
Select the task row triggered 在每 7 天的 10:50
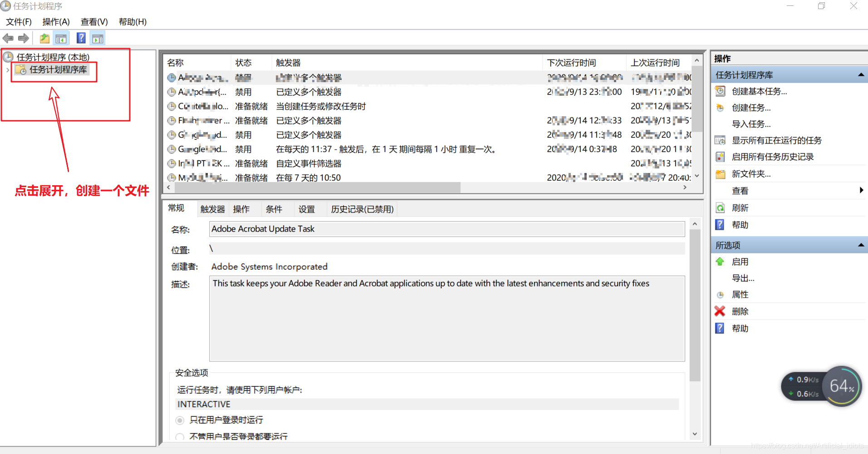coord(427,178)
